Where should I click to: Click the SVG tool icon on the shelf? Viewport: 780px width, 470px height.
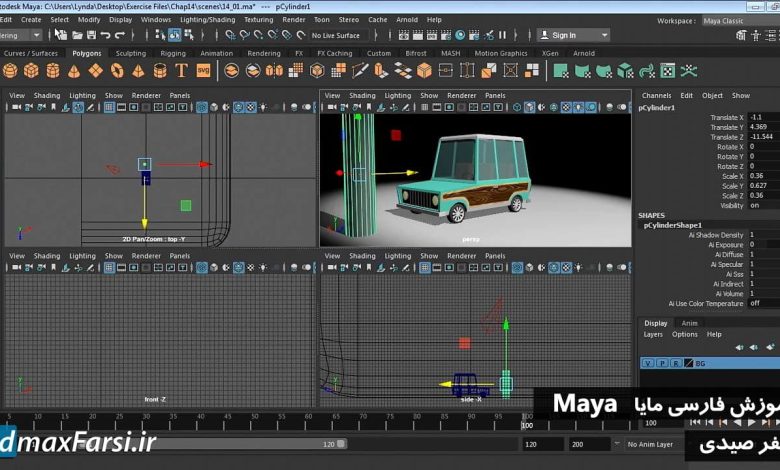204,71
